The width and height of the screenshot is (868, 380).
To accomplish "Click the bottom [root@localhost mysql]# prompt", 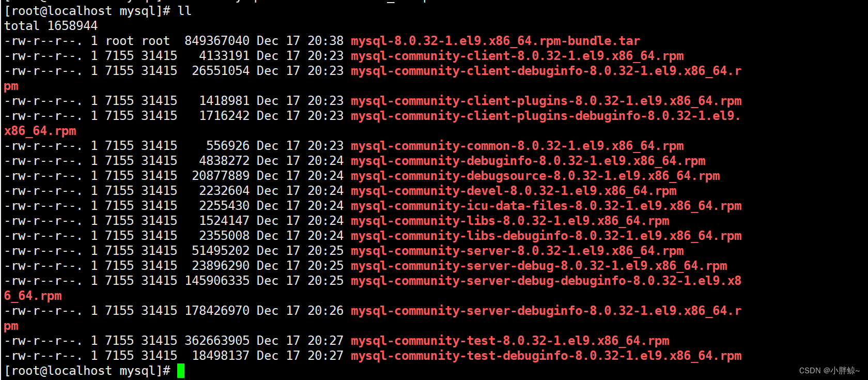I will pos(87,371).
